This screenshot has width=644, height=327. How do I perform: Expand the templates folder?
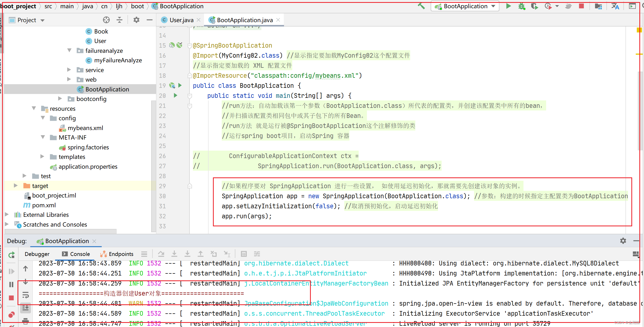click(42, 157)
